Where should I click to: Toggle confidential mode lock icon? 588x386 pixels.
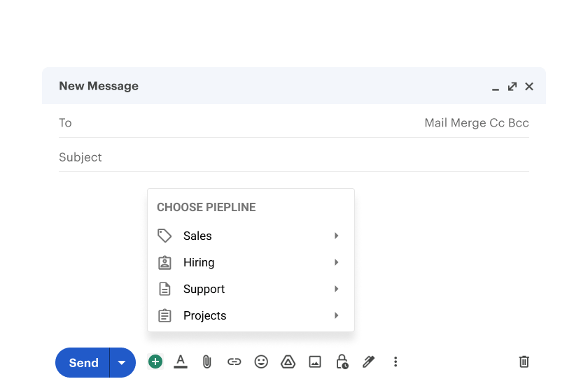(x=342, y=362)
